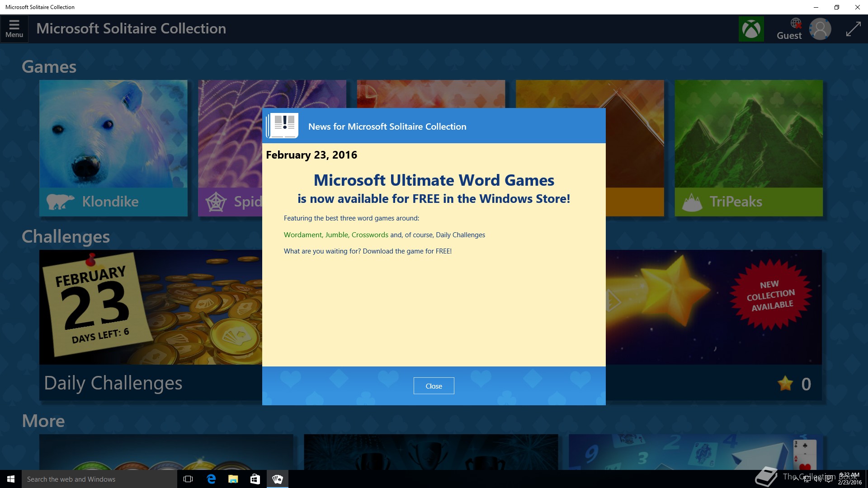Screen dimensions: 868x488
Task: Open the Guest profile avatar
Action: (820, 29)
